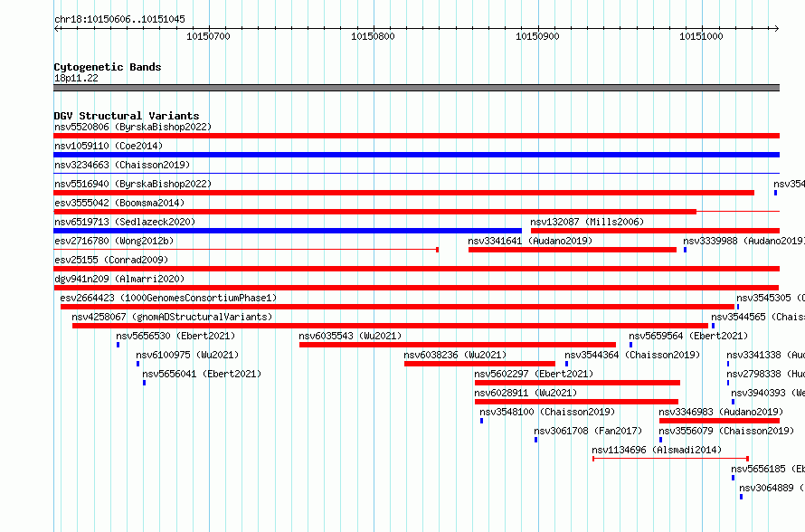This screenshot has height=532, width=805.
Task: Click ruler position 10150800
Action: (x=374, y=36)
